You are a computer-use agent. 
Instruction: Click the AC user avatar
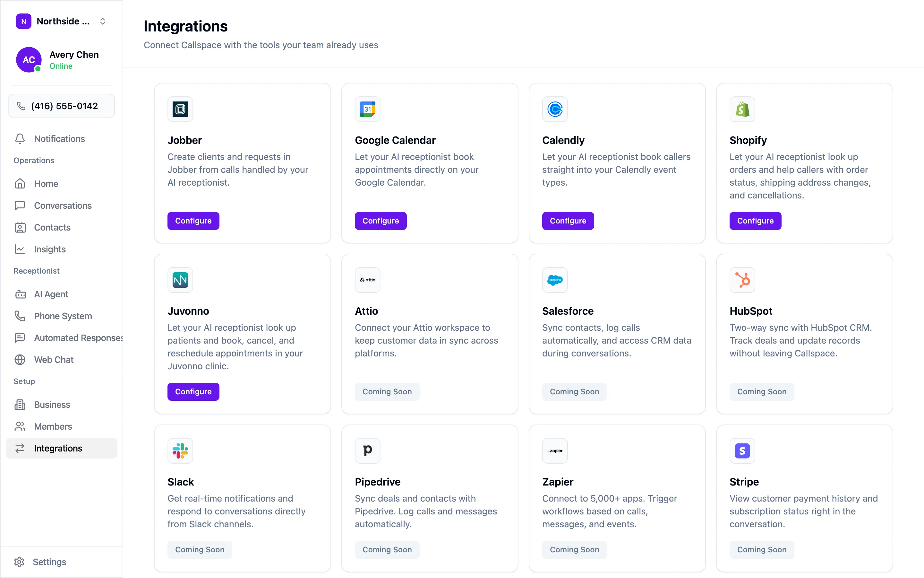coord(29,60)
